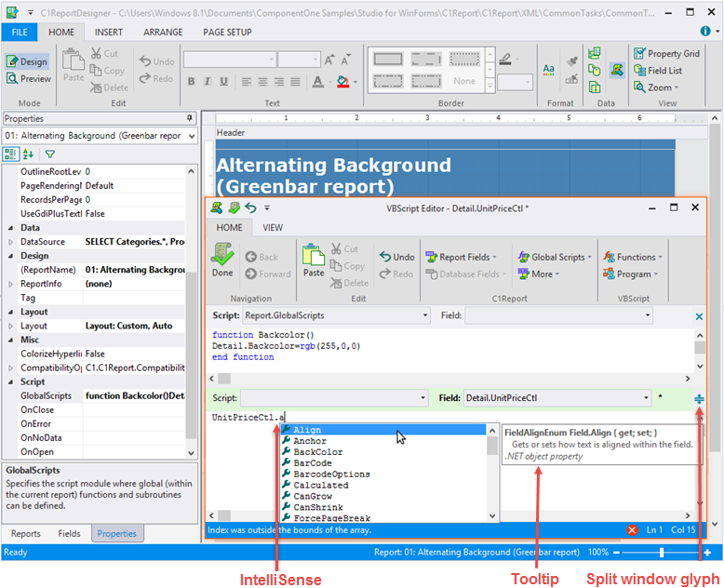Pin the Properties panel
The image size is (724, 588).
click(189, 118)
